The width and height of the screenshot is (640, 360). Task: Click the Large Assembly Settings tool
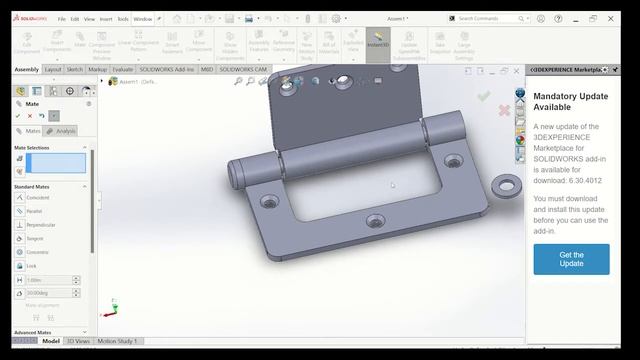click(x=464, y=46)
